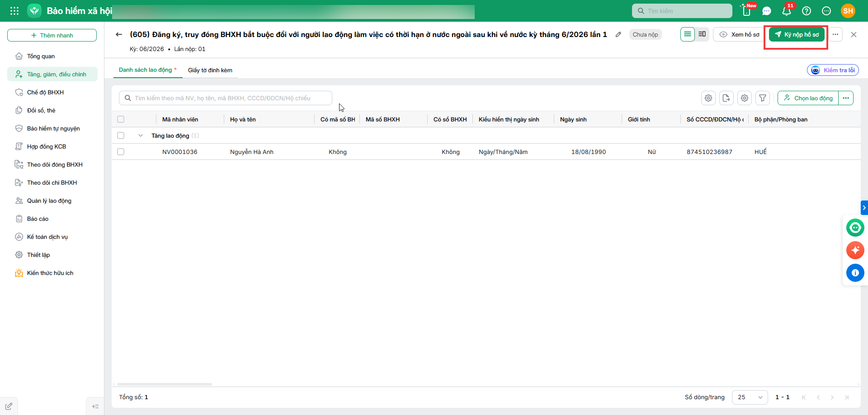The image size is (868, 415).
Task: Open Tăng, giảm, điều chỉnh in sidebar
Action: click(52, 74)
